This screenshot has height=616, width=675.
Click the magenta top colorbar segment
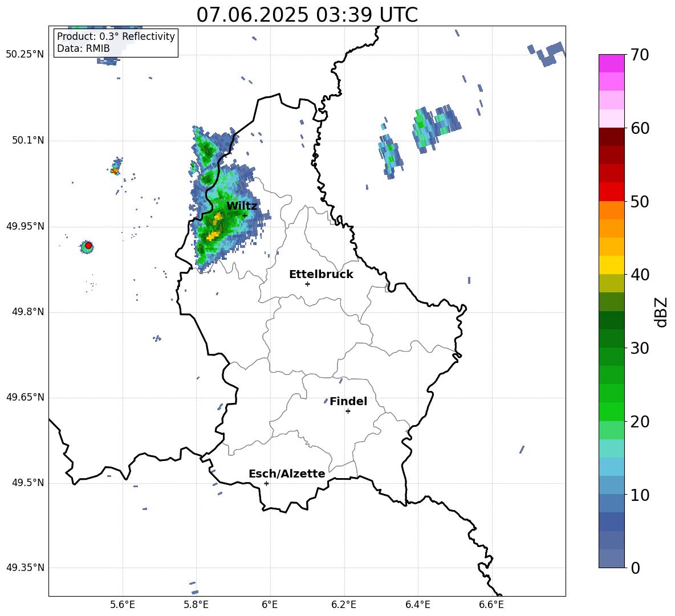(611, 63)
